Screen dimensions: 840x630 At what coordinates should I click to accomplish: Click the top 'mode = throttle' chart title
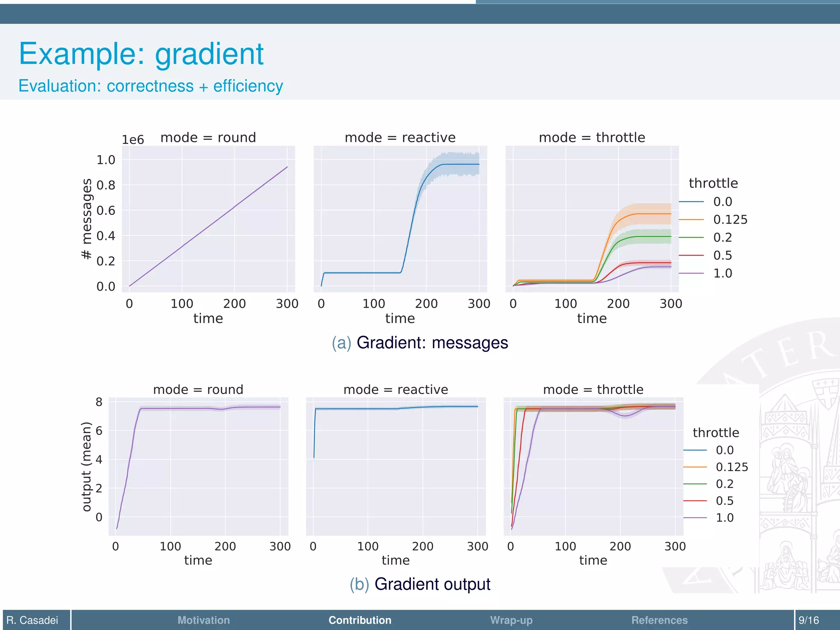pyautogui.click(x=592, y=137)
